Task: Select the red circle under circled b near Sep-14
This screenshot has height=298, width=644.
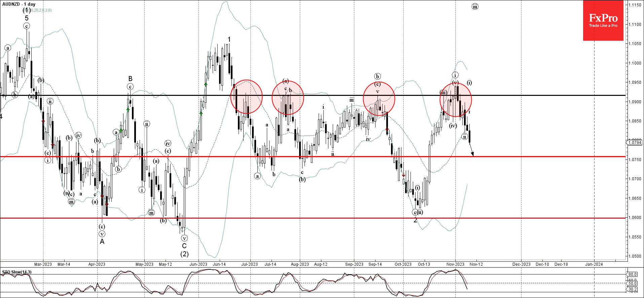Action: (x=379, y=99)
